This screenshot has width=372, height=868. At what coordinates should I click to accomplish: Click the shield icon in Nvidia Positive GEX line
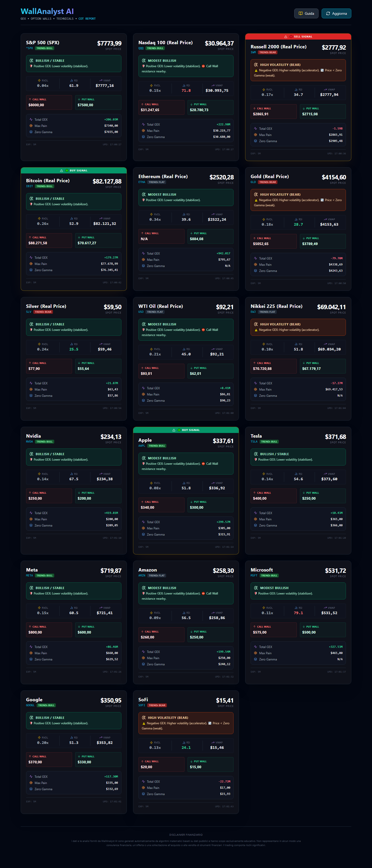click(31, 460)
